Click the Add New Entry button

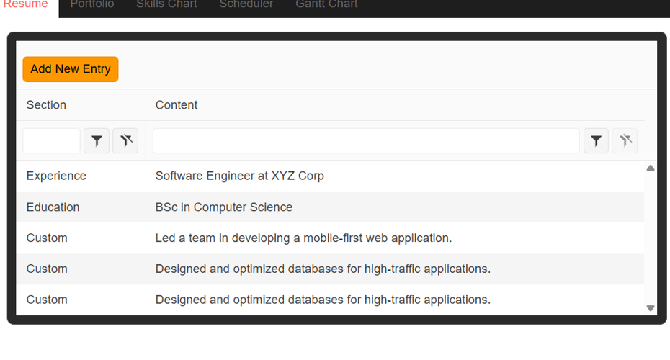(71, 69)
